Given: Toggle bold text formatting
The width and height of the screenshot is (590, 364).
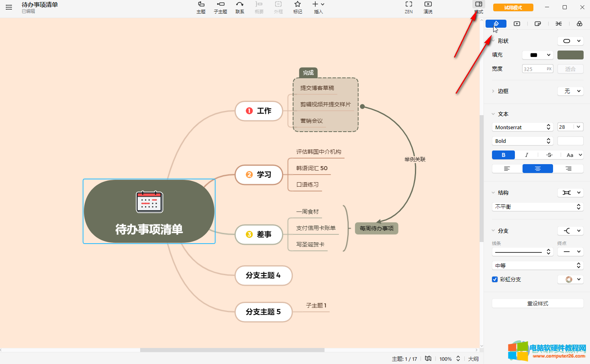Looking at the screenshot, I should click(503, 155).
